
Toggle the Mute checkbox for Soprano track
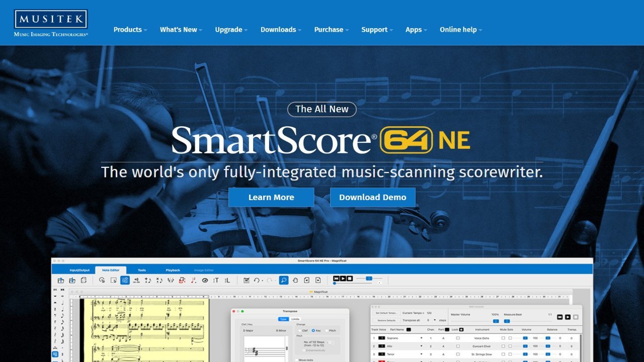503,338
